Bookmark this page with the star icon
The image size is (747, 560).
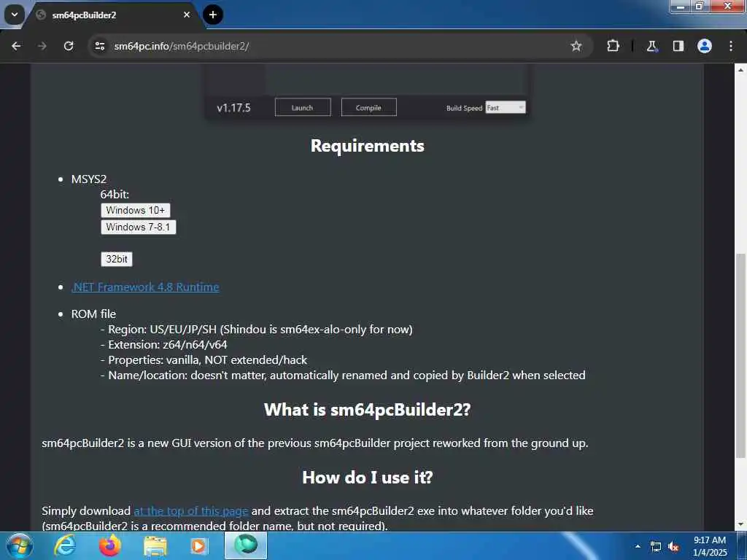(x=576, y=46)
